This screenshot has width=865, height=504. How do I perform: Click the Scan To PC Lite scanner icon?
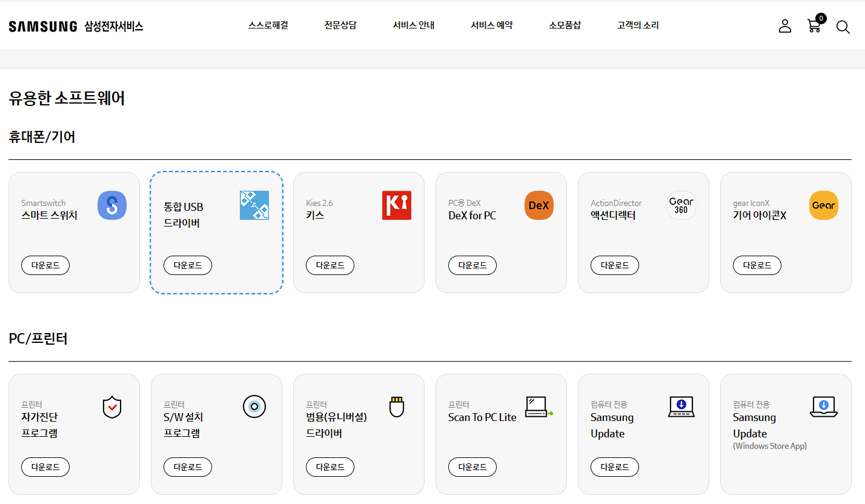click(x=539, y=406)
